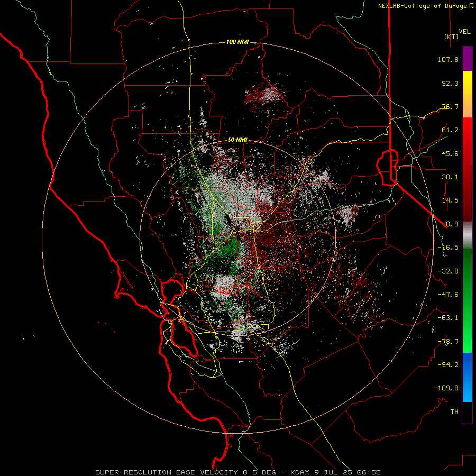Click the -63.1 velocity legend value

click(x=448, y=318)
